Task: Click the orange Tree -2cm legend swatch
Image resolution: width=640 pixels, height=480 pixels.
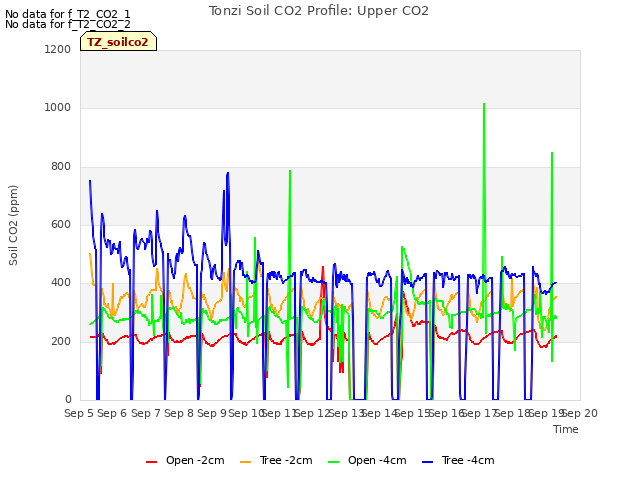Action: pos(245,462)
